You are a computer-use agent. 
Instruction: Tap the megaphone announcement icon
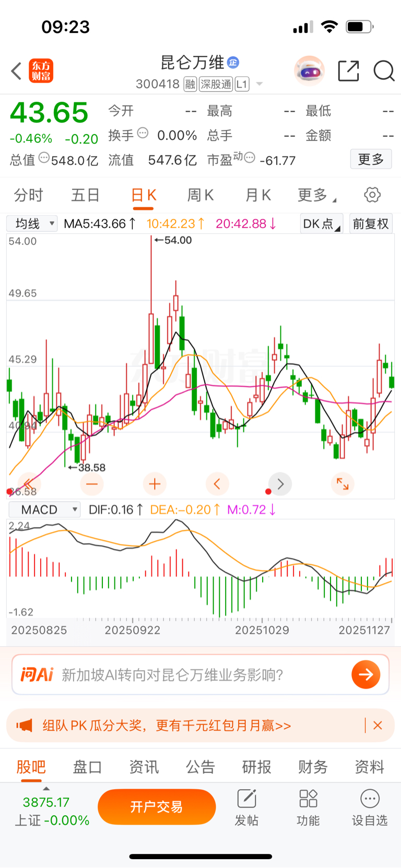pyautogui.click(x=25, y=726)
